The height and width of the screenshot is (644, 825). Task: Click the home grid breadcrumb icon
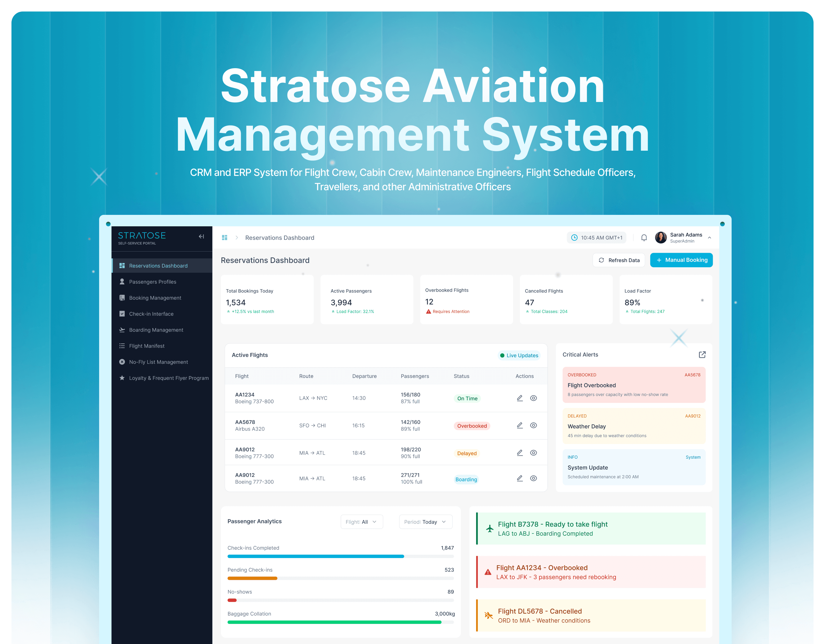point(224,237)
